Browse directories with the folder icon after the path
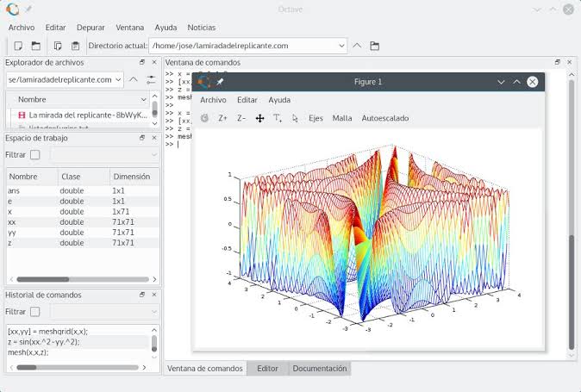 coord(375,46)
